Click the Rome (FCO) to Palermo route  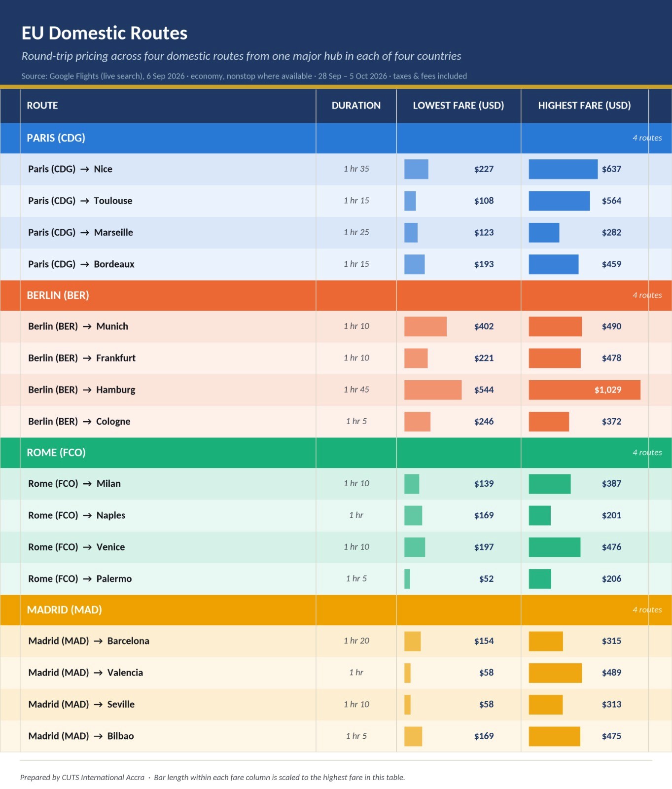[80, 579]
